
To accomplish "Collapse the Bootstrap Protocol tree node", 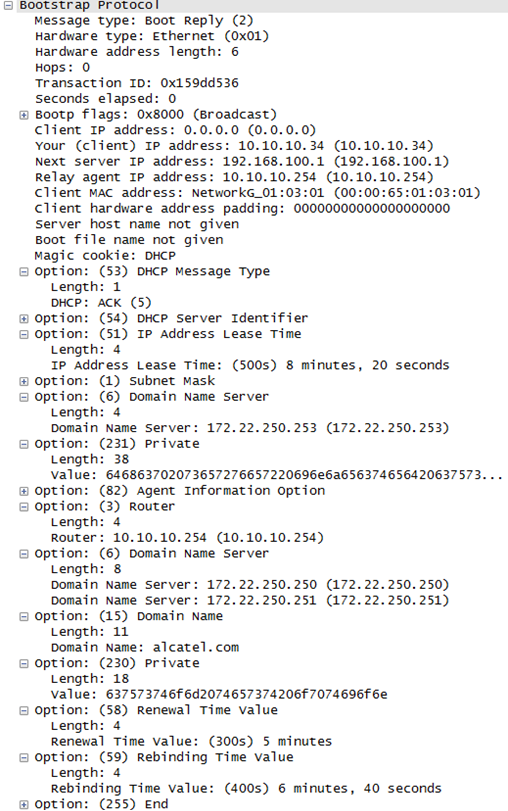I will (x=8, y=5).
